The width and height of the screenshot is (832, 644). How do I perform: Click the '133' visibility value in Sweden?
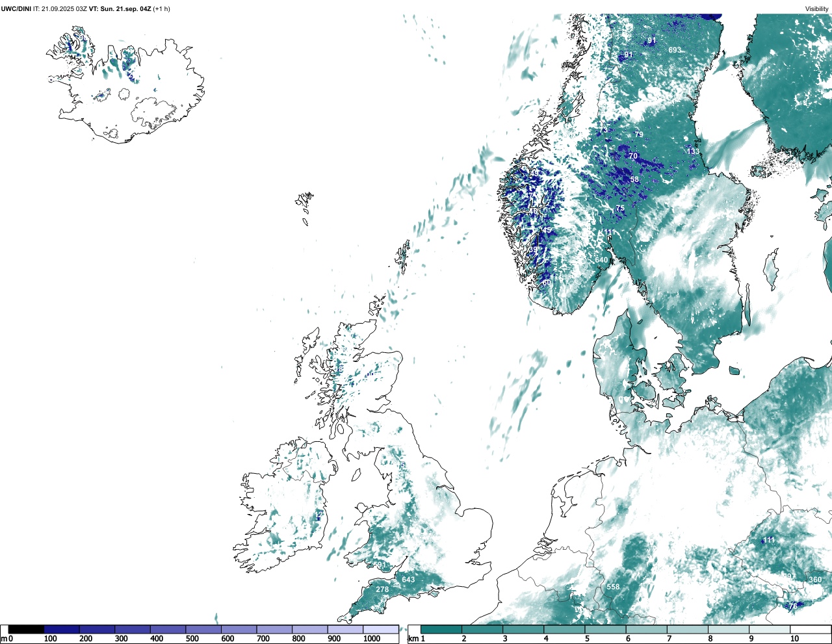coord(694,151)
